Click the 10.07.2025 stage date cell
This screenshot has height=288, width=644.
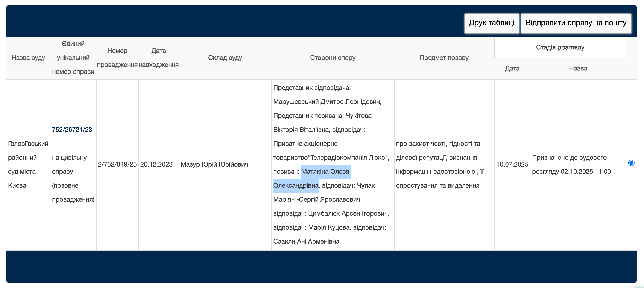(512, 165)
